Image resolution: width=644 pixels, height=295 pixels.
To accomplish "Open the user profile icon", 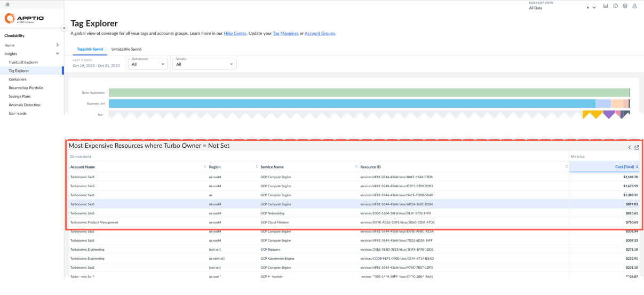I will (634, 6).
